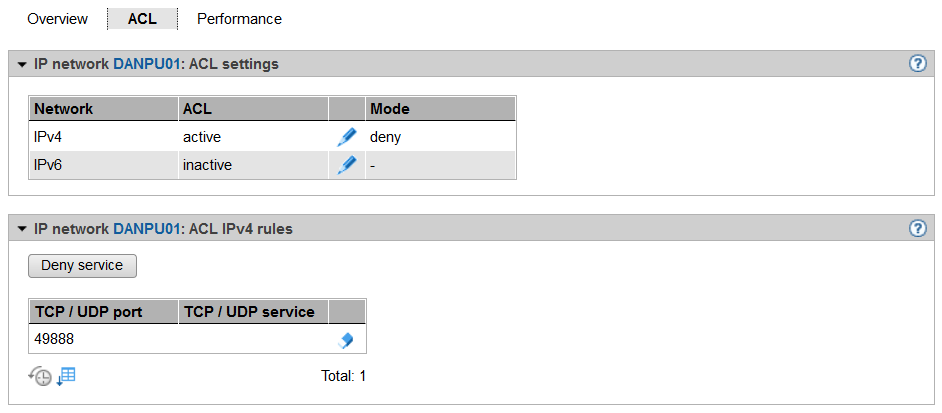Screen dimensions: 942x413
Task: Collapse the ACL IPv4 rules section
Action: coord(22,229)
